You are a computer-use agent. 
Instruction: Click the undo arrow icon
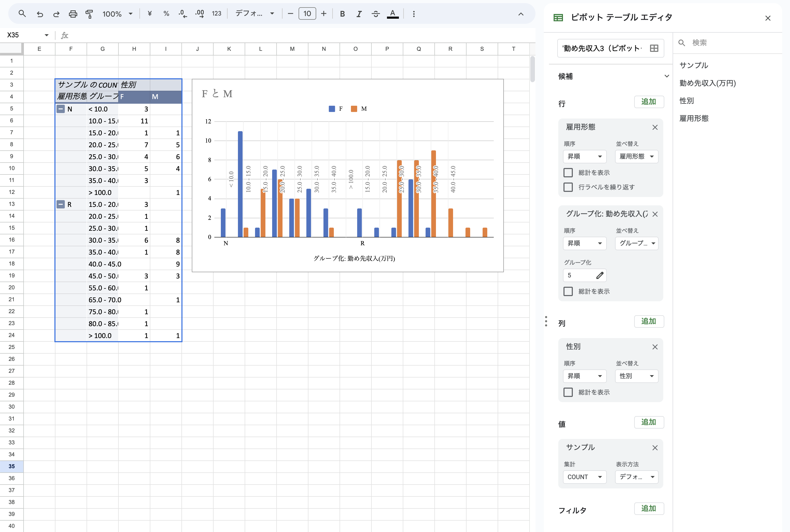click(x=40, y=14)
